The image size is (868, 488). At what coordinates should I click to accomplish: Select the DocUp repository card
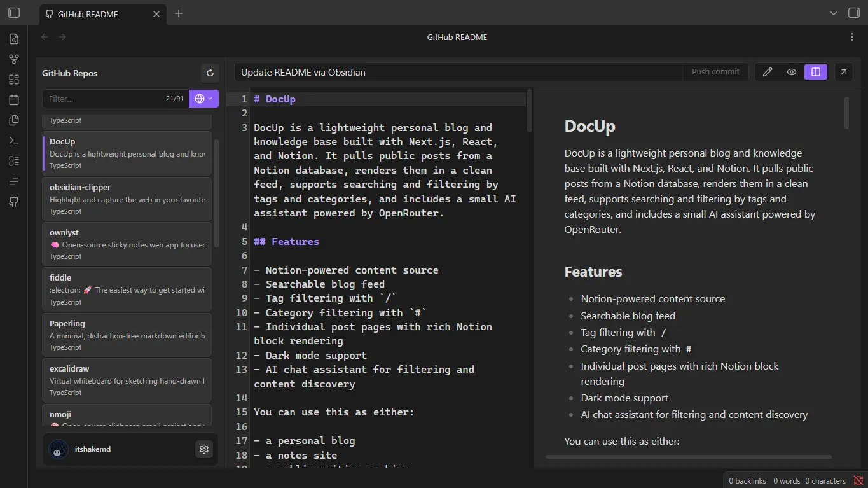pyautogui.click(x=127, y=153)
